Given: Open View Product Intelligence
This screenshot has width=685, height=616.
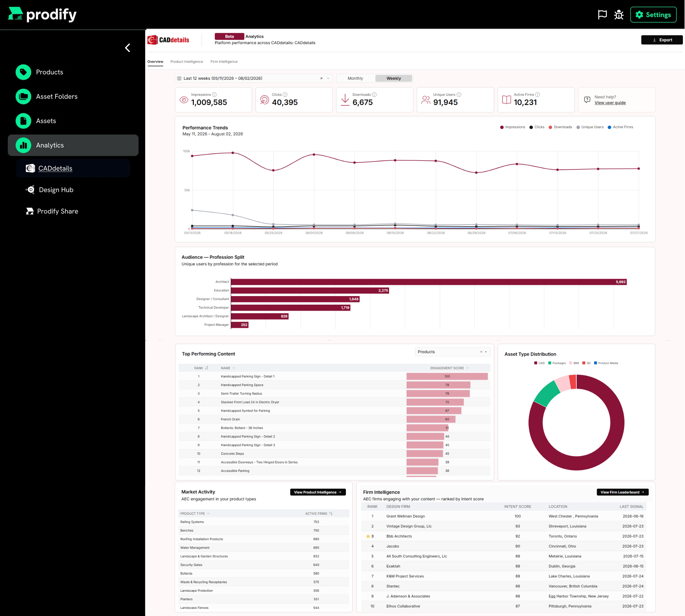Looking at the screenshot, I should pyautogui.click(x=318, y=492).
